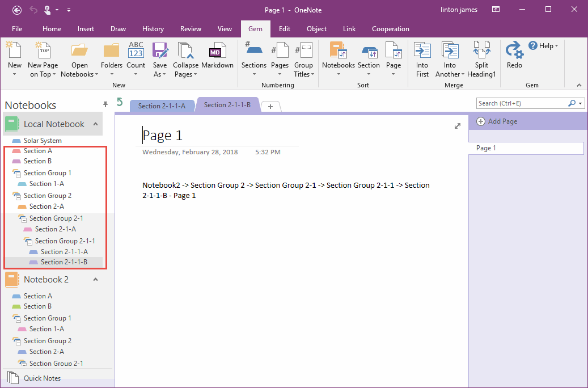Click the Pages numbering icon

coord(280,50)
